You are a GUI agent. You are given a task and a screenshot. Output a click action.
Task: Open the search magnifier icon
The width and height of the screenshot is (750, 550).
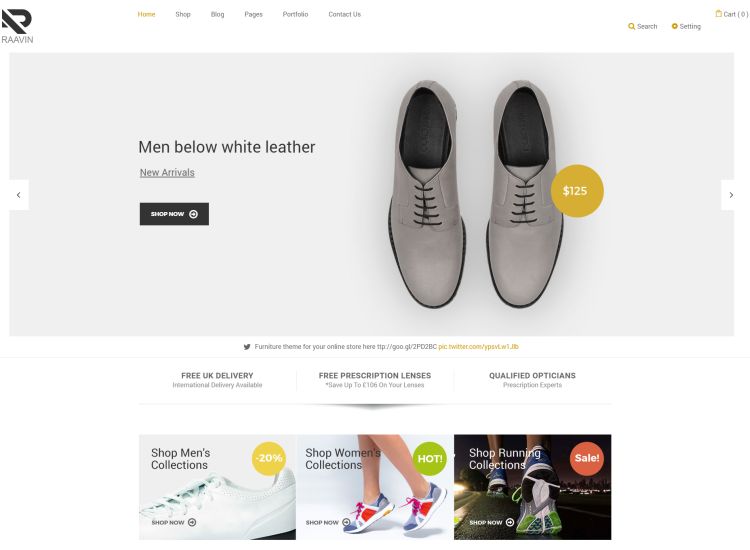point(631,26)
